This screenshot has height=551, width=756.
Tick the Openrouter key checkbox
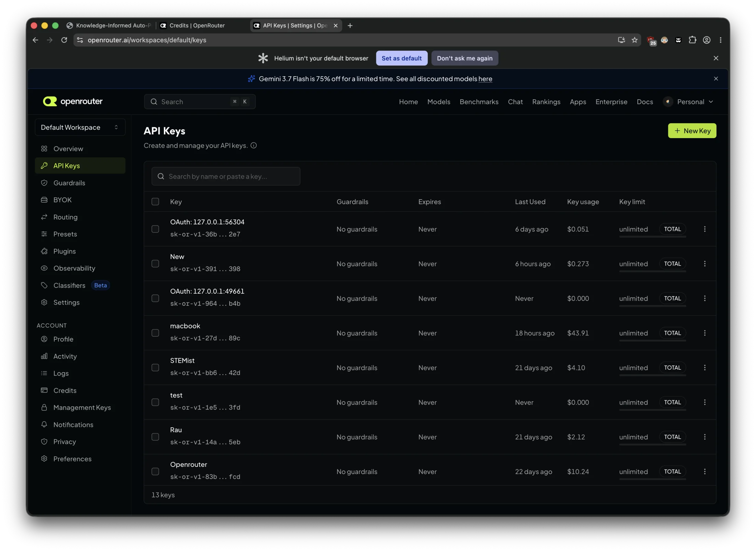[x=155, y=472]
